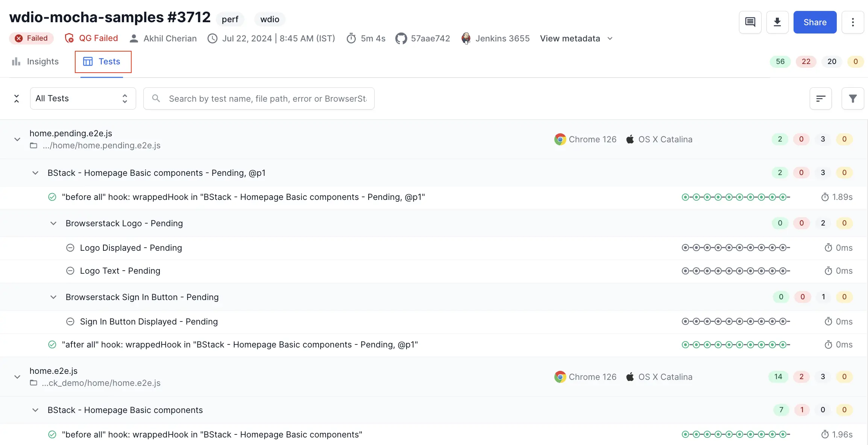Click the collapse all tests icon
This screenshot has width=868, height=445.
pos(17,99)
